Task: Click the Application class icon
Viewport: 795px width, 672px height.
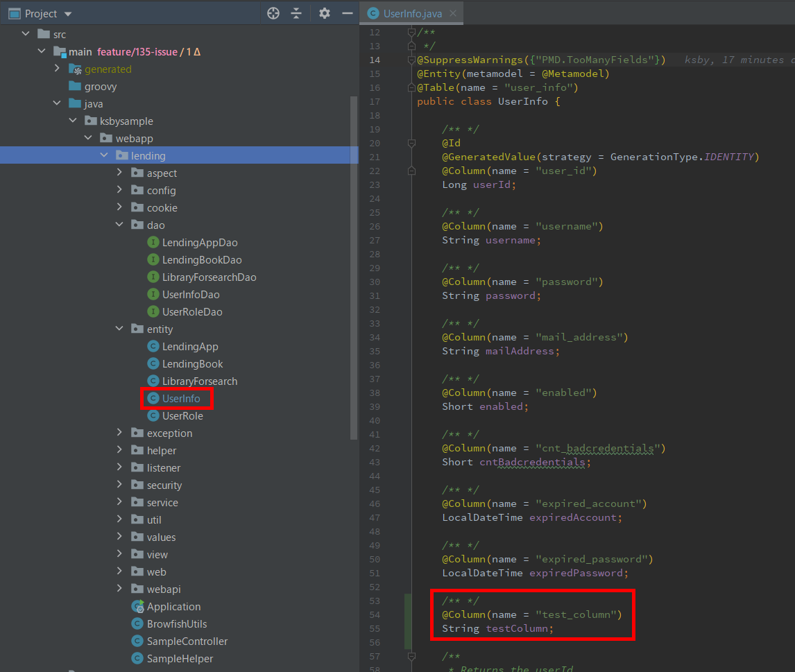Action: (x=137, y=606)
